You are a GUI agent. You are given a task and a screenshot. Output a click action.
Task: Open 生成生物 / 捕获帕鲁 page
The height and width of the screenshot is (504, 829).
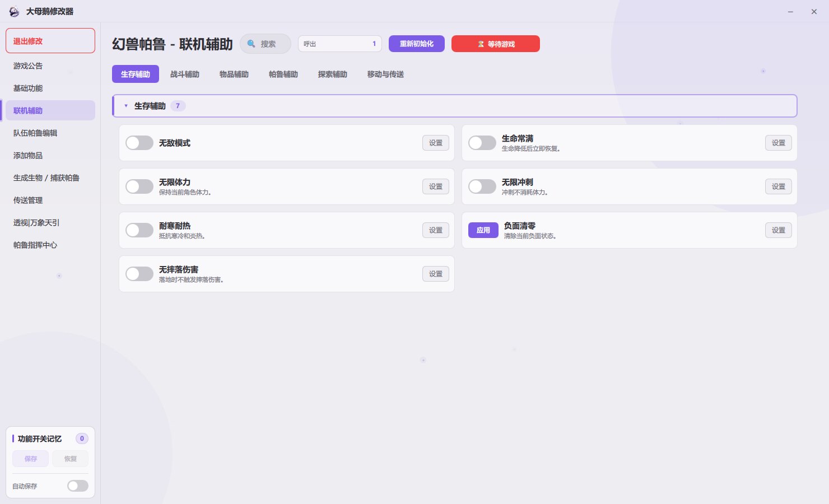[x=50, y=178]
